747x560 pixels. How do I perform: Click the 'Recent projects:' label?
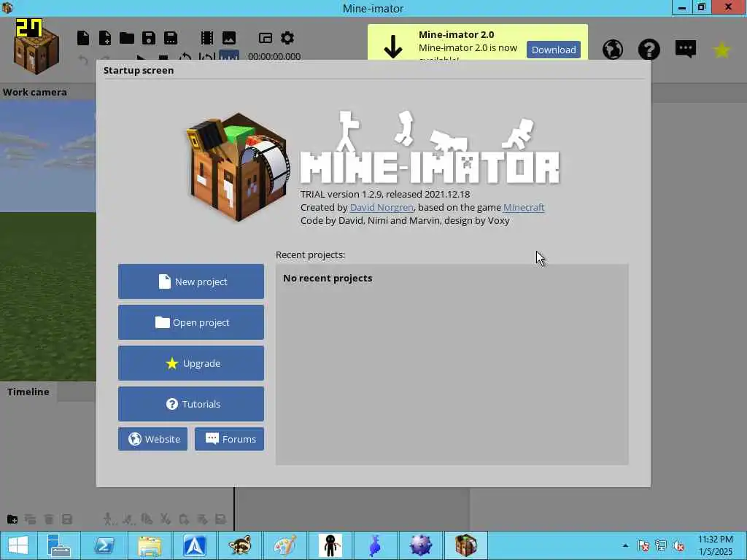tap(310, 254)
